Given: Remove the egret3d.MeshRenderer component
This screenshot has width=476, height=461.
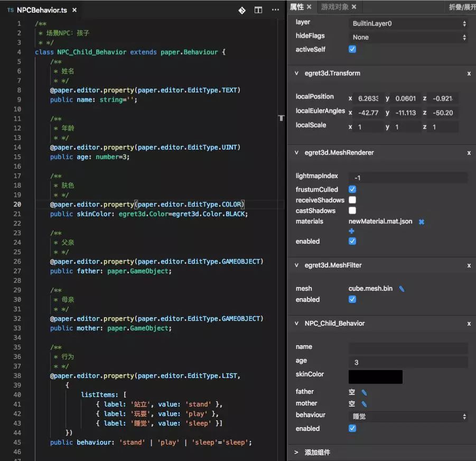Looking at the screenshot, I should 469,153.
